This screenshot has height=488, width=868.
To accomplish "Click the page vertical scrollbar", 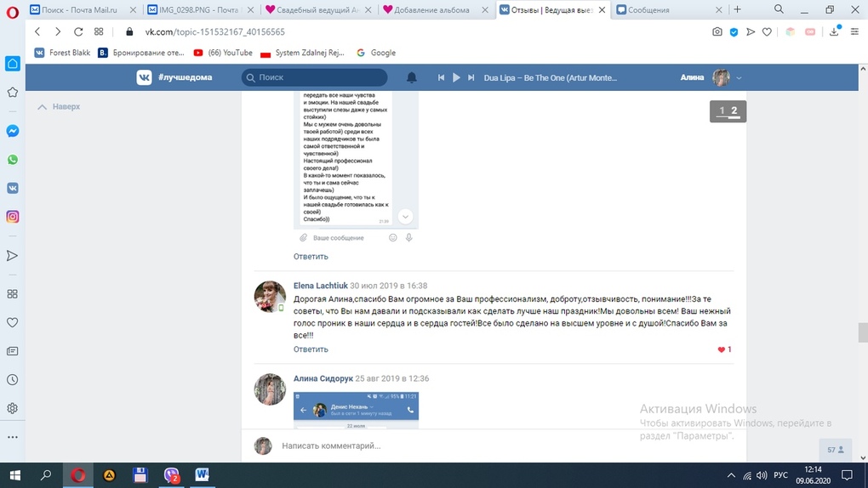I will click(x=862, y=332).
